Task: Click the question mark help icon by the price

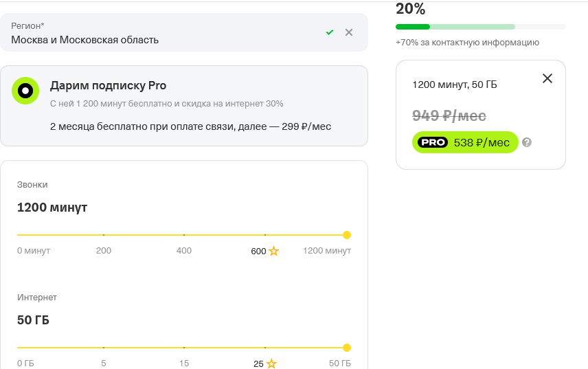Action: (527, 142)
